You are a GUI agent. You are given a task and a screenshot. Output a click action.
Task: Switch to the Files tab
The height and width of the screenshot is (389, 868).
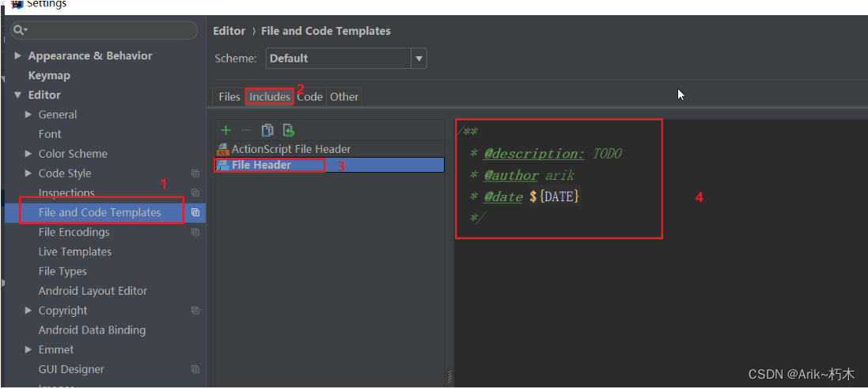coord(229,97)
